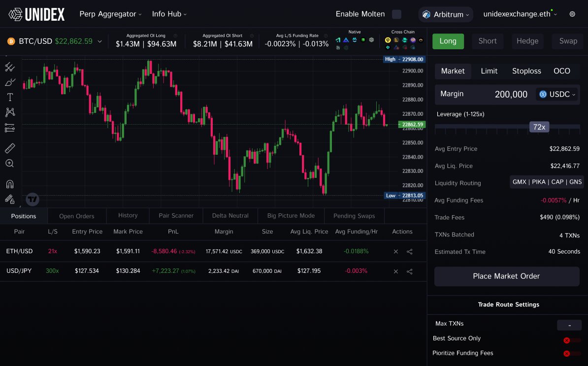Activate the zoom-in magnifier tool

9,163
